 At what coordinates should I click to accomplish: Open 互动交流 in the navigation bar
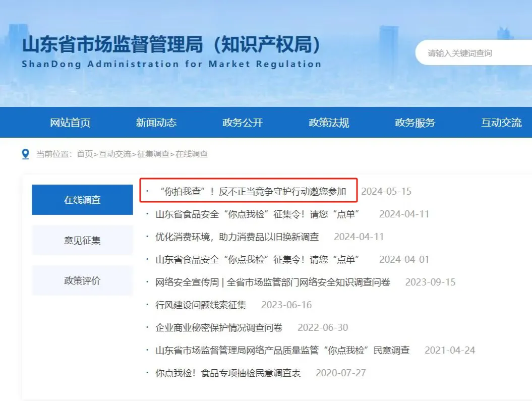(x=501, y=123)
